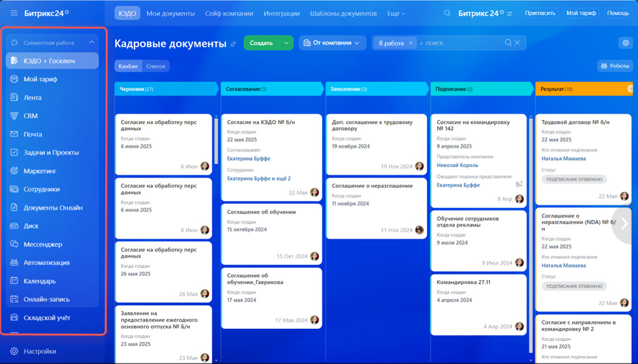The width and height of the screenshot is (638, 364).
Task: Click the Почта envelope icon
Action: [14, 134]
